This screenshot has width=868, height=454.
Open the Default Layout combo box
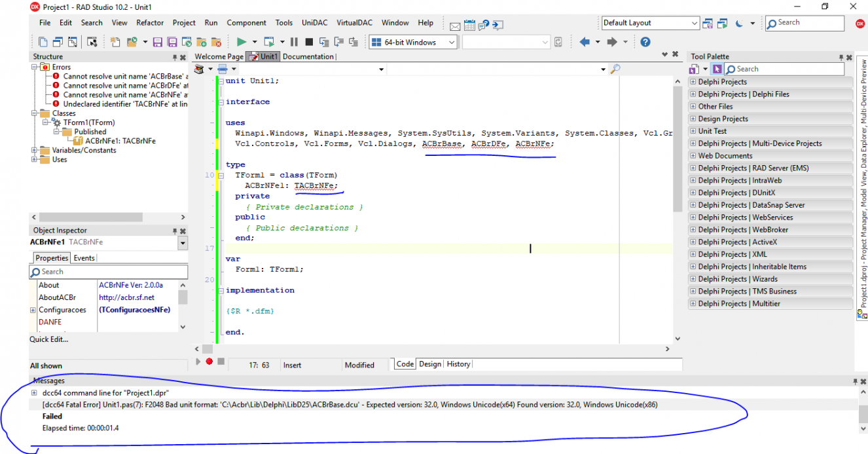coord(651,23)
